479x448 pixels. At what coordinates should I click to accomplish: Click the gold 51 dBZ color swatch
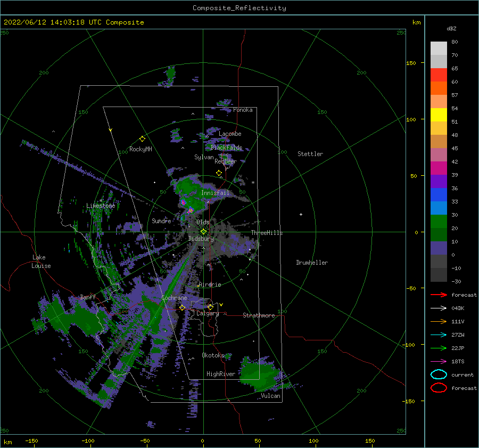(x=439, y=128)
